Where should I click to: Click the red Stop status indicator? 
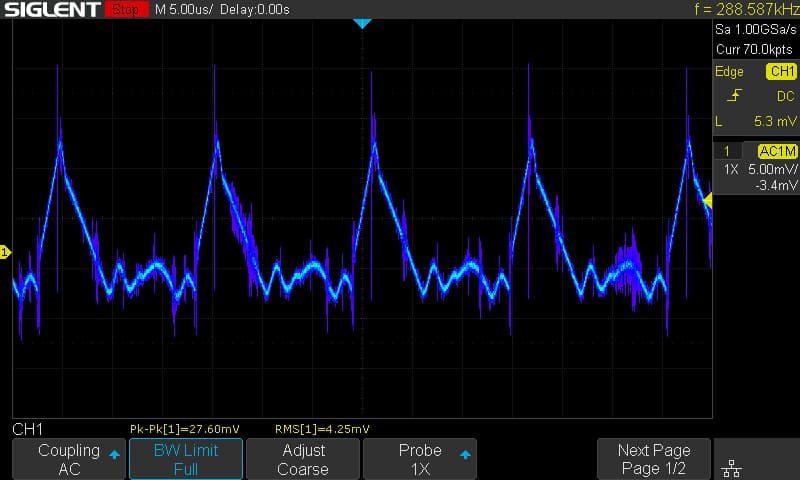coord(127,9)
